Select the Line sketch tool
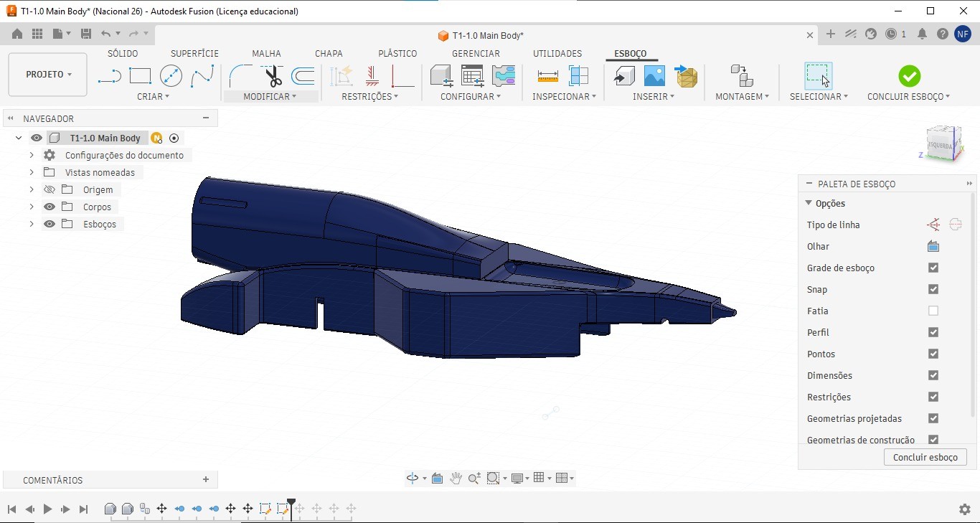Screen dimensions: 980x523 (109, 75)
